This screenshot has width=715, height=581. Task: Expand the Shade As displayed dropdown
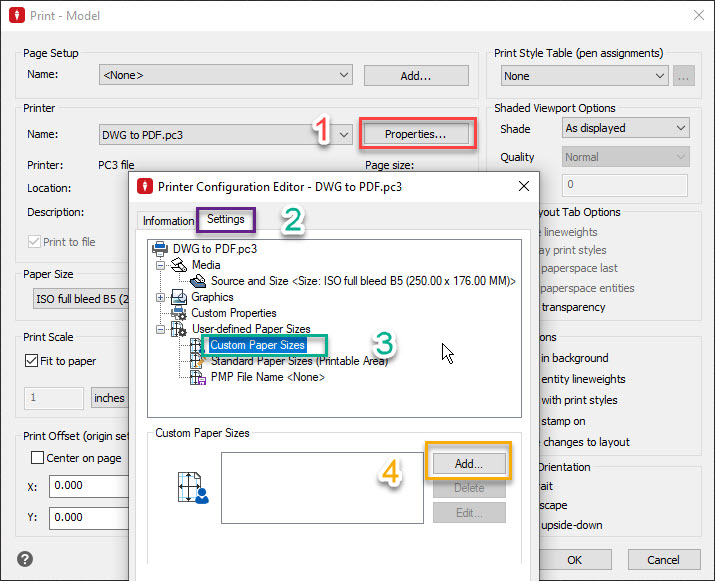[624, 128]
